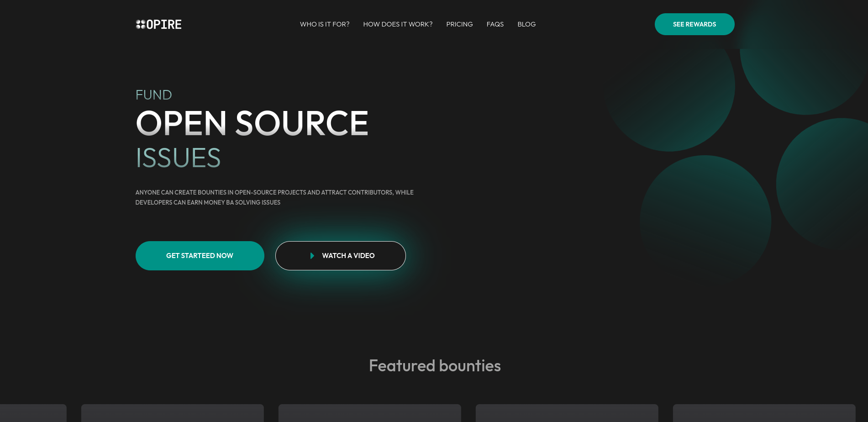Click the middle featured bounty card
The width and height of the screenshot is (868, 422).
tap(369, 413)
